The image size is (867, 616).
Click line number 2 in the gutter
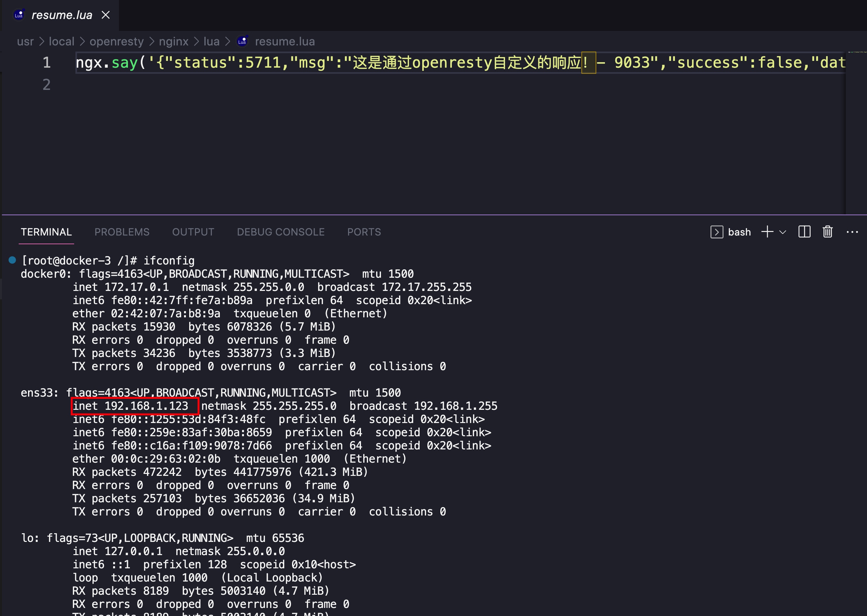[46, 84]
